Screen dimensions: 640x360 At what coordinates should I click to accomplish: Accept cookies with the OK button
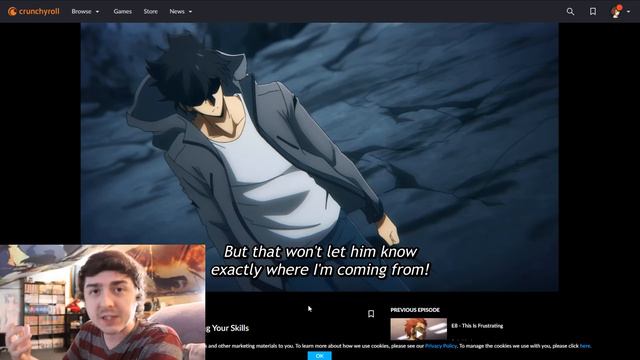[x=320, y=356]
